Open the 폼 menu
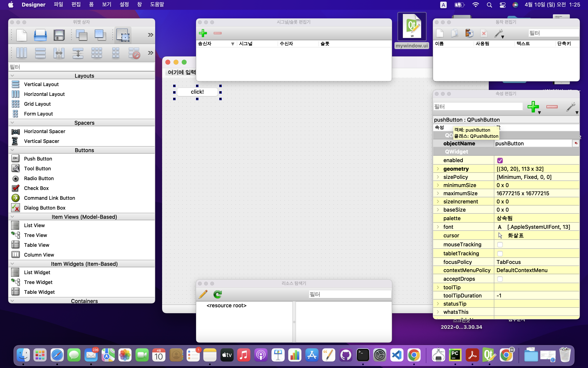 click(x=91, y=5)
